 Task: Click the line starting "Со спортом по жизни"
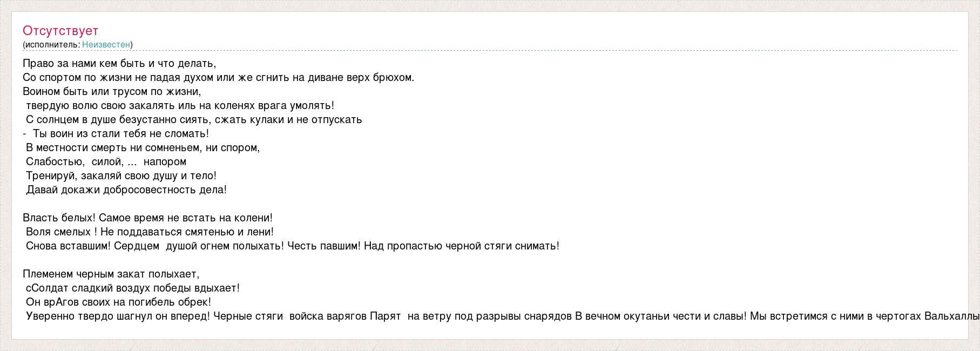[218, 78]
